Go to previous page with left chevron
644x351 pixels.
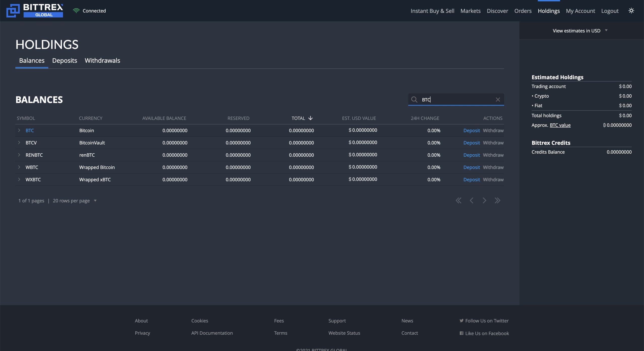tap(472, 200)
